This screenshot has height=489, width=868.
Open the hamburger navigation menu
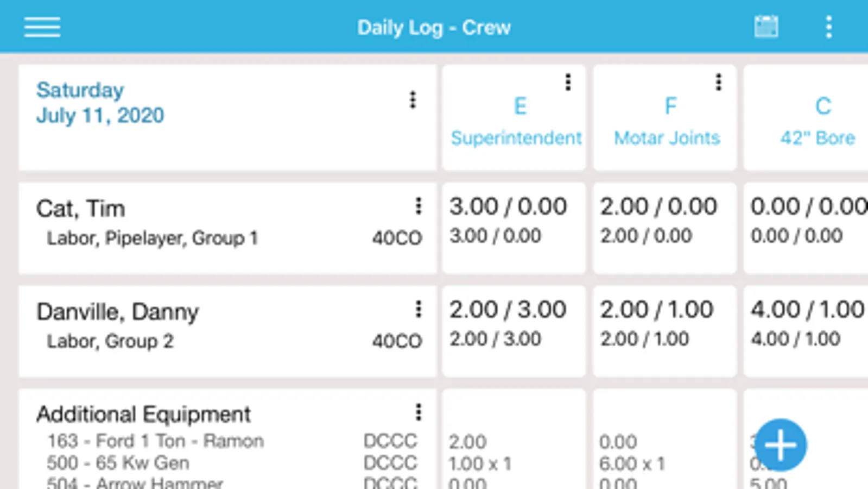click(42, 27)
